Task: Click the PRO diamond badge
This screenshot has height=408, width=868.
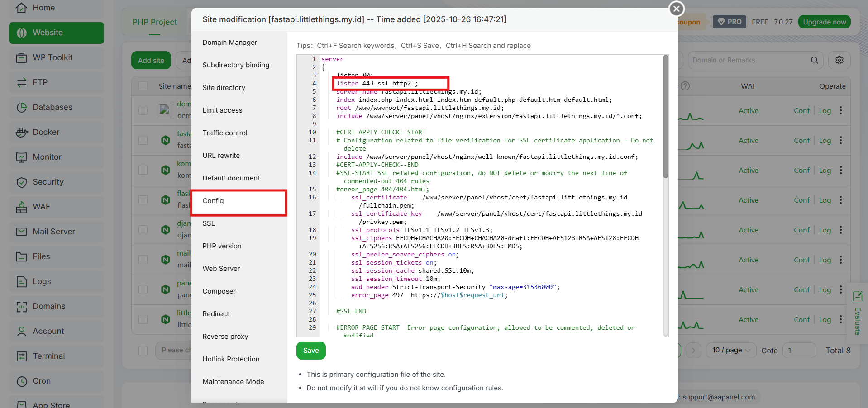Action: tap(730, 22)
